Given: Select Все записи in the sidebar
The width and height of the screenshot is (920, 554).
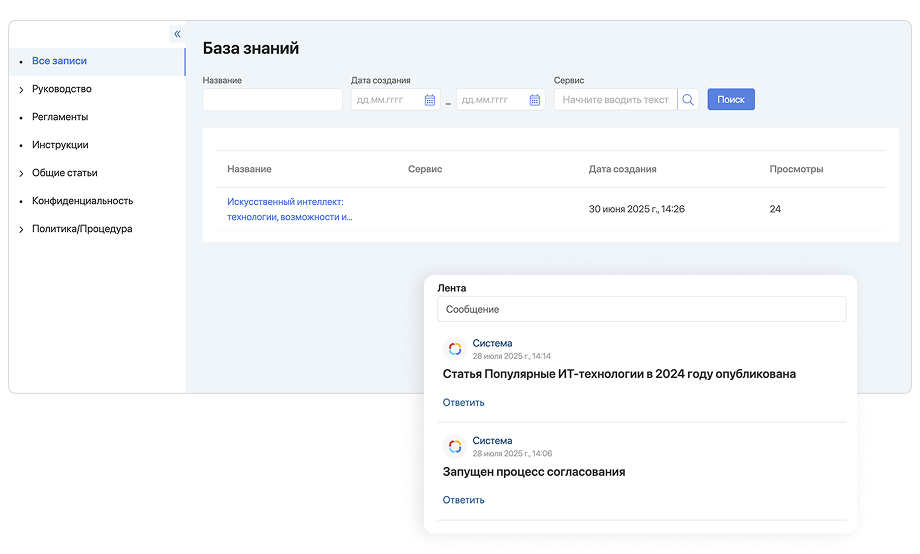Looking at the screenshot, I should [59, 61].
